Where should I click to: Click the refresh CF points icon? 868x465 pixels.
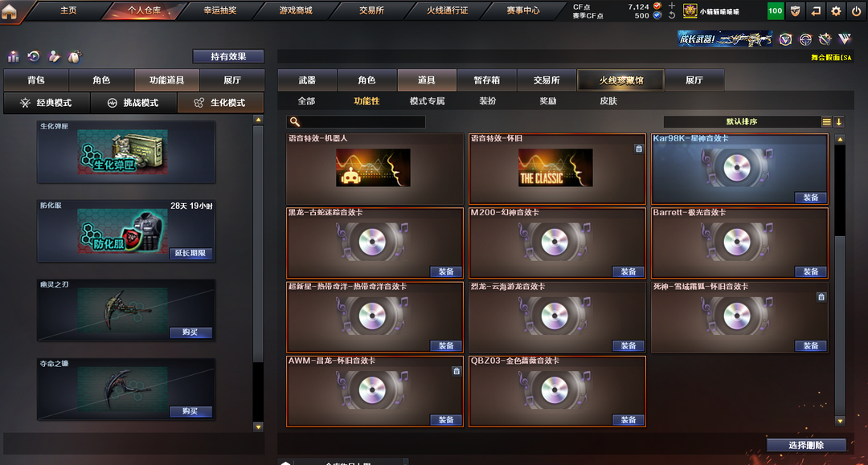point(671,15)
